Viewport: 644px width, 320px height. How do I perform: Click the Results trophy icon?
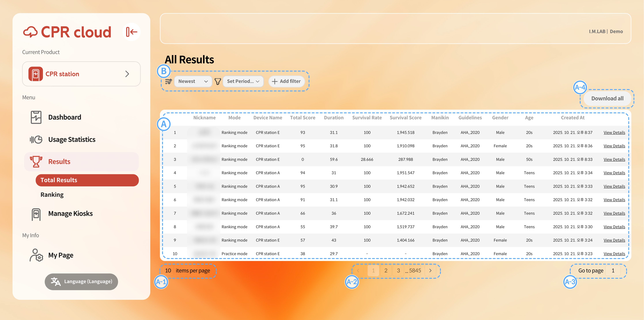tap(36, 161)
